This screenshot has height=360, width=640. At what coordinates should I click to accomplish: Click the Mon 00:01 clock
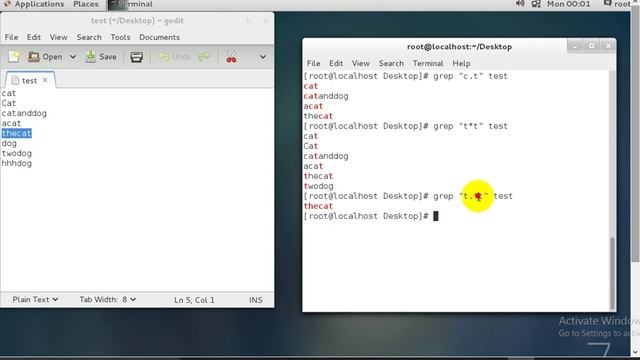(x=569, y=4)
